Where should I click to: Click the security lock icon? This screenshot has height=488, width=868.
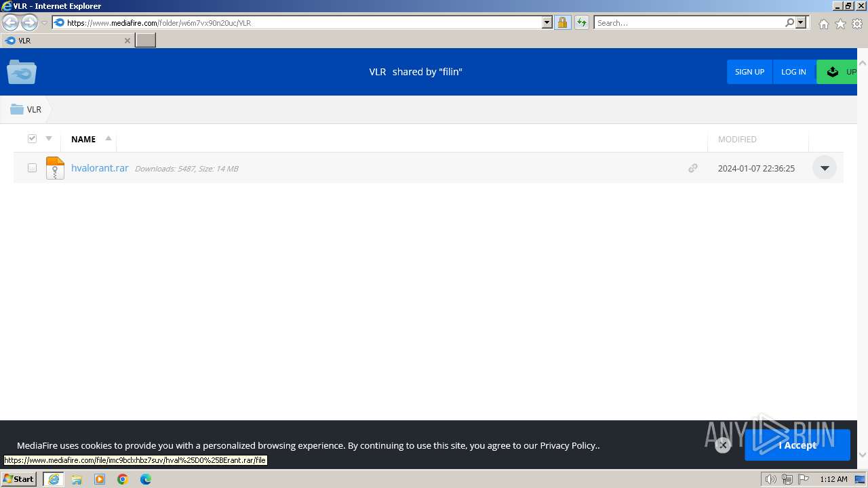tap(562, 22)
